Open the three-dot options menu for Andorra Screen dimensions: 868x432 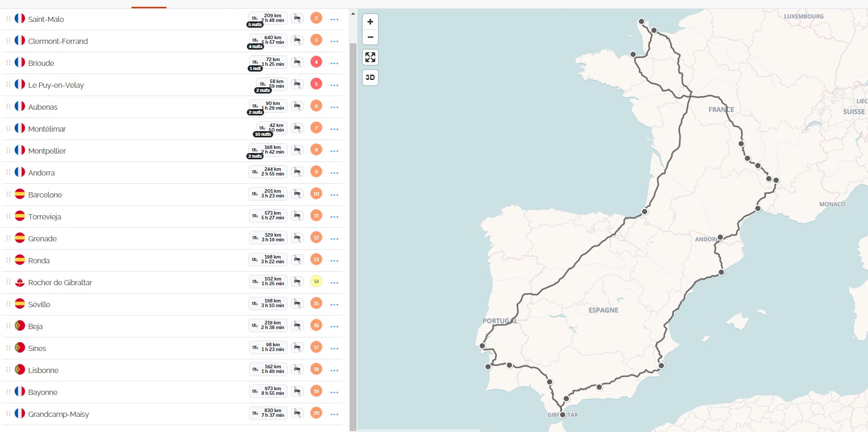335,173
